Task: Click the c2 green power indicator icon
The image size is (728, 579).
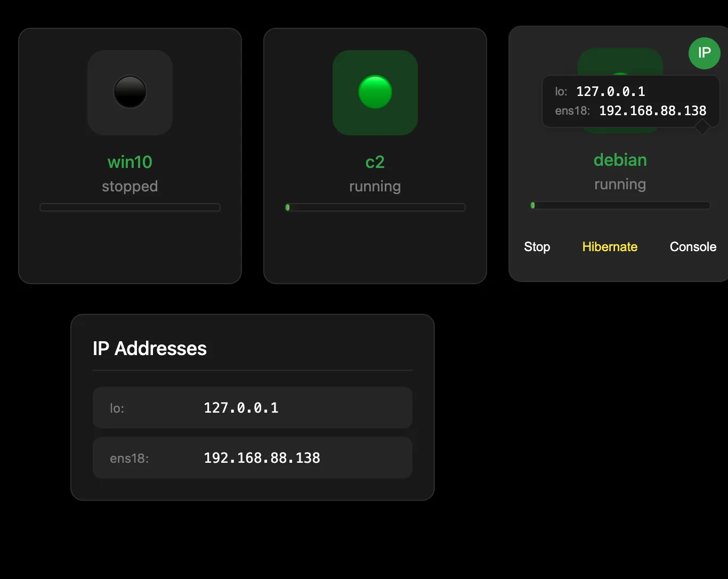Action: click(375, 92)
